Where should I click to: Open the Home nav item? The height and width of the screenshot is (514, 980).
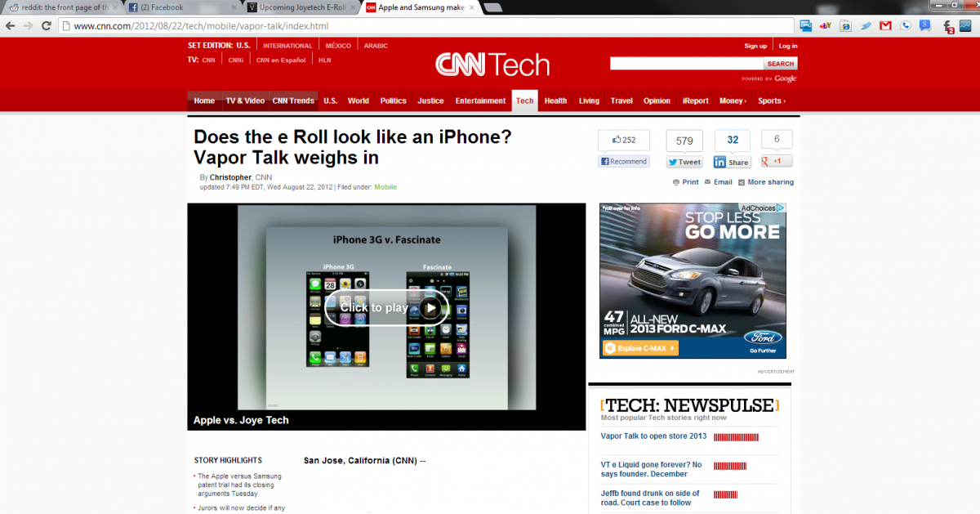coord(204,101)
